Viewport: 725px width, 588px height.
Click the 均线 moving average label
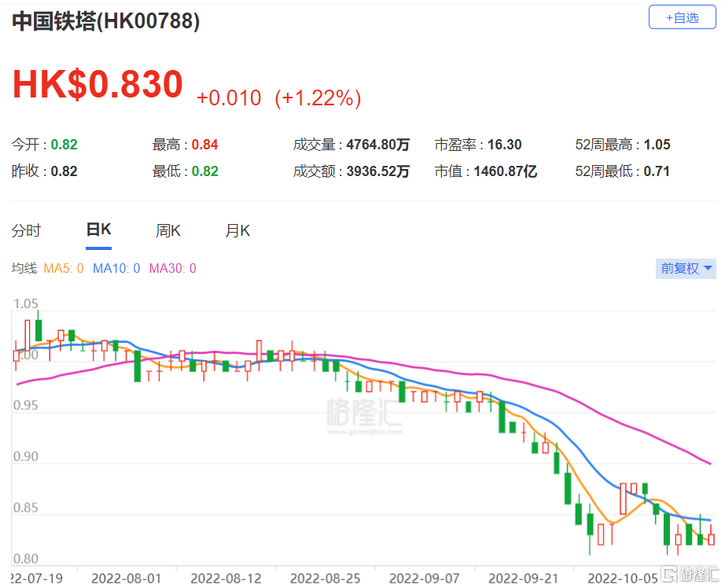pyautogui.click(x=24, y=269)
